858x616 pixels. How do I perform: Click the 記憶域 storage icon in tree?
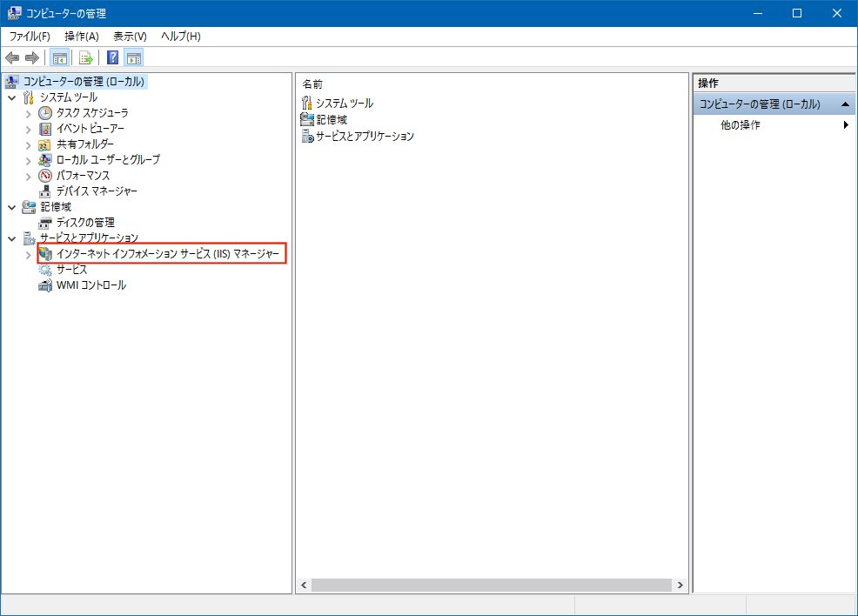click(29, 207)
